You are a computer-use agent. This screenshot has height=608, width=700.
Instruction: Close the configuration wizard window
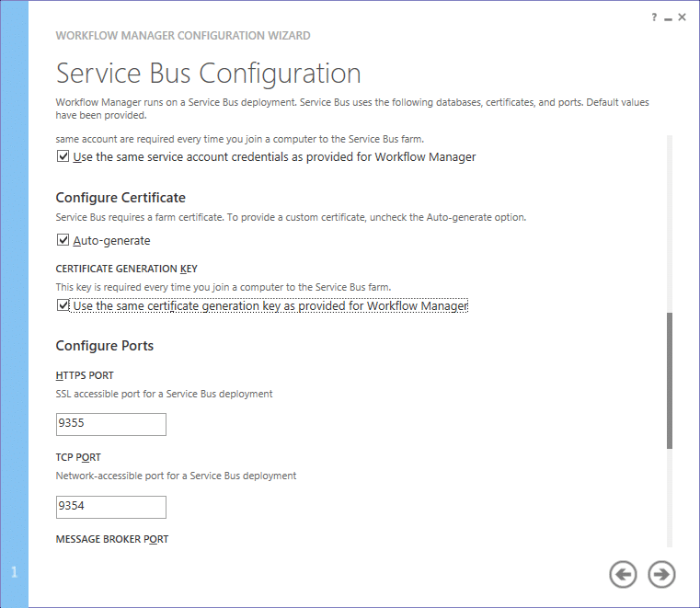682,17
